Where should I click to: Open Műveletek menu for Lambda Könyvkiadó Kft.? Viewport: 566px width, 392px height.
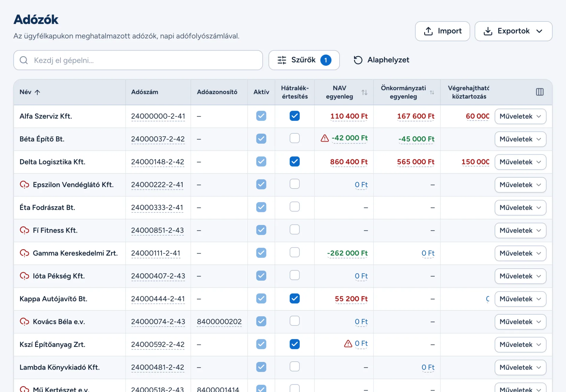click(x=520, y=367)
